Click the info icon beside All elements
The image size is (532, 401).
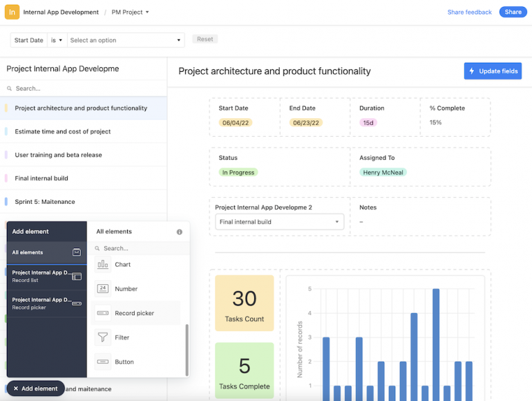pyautogui.click(x=180, y=232)
